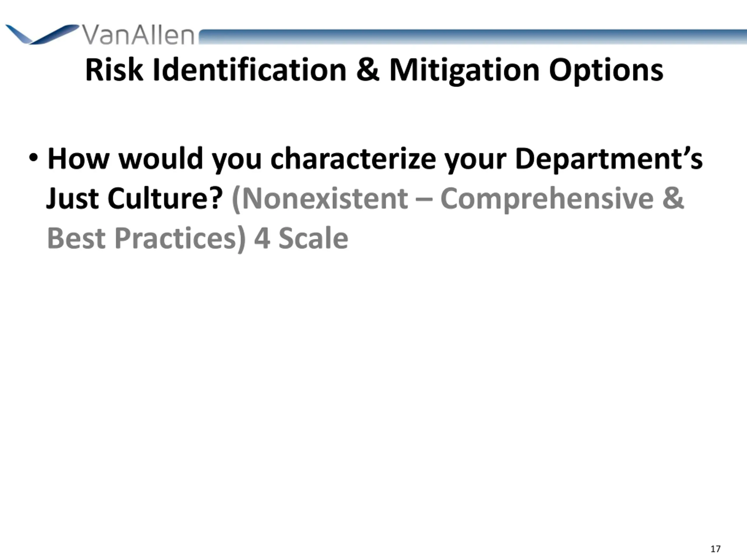
Task: Select the word Identification in the title
Action: [249, 70]
